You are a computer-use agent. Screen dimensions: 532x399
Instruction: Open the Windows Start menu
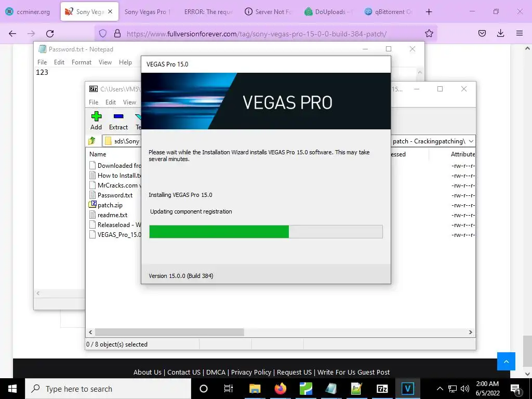[12, 389]
